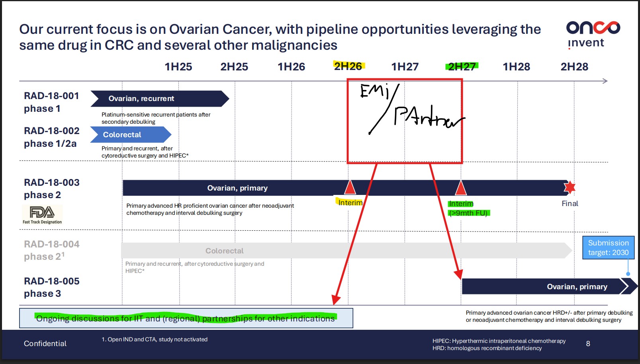The height and width of the screenshot is (364, 640).
Task: Click the 1H25 timeline label
Action: pos(178,66)
